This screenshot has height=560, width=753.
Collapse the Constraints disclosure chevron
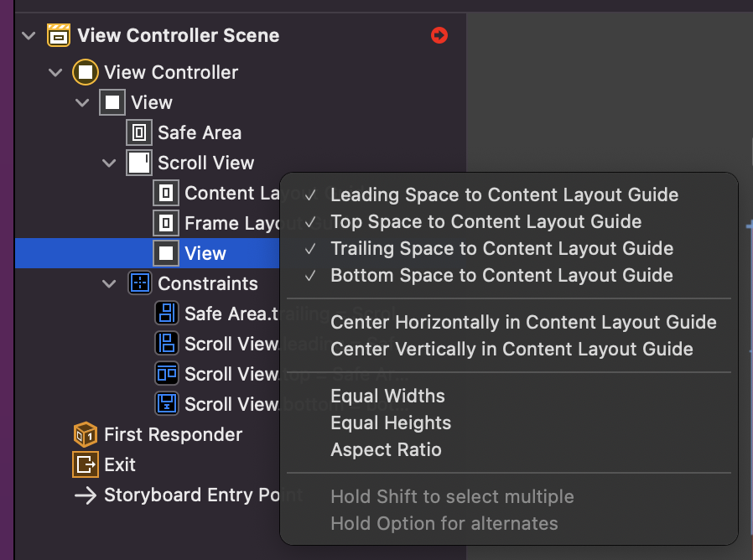pyautogui.click(x=110, y=283)
